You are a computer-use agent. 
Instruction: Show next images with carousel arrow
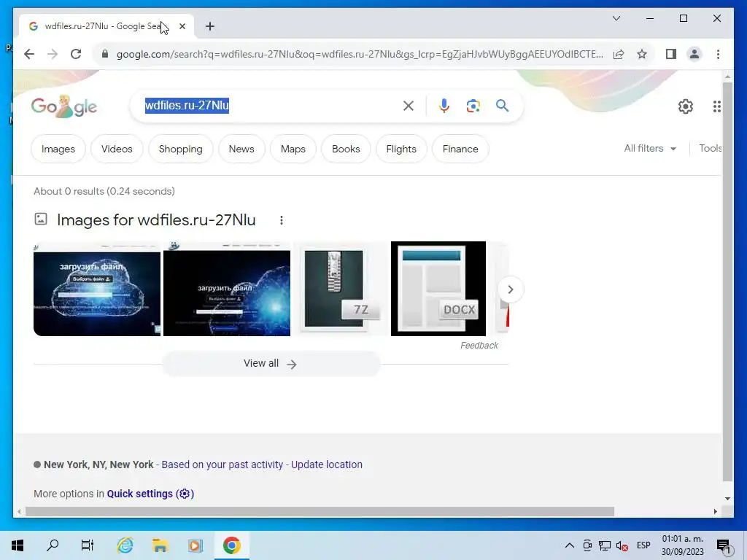click(x=510, y=289)
